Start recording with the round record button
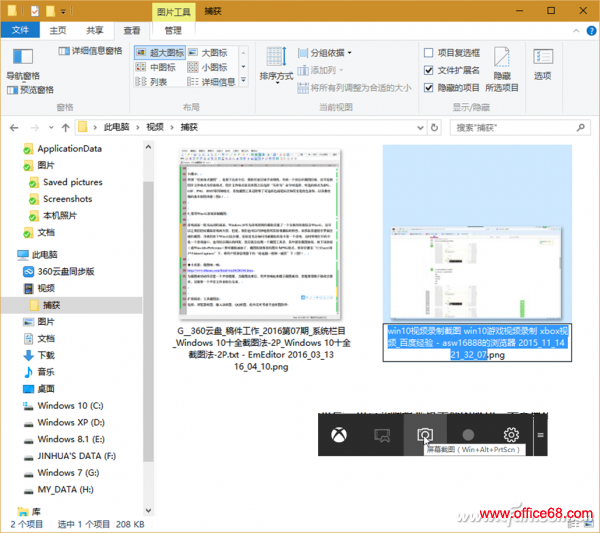This screenshot has width=600, height=533. [468, 435]
